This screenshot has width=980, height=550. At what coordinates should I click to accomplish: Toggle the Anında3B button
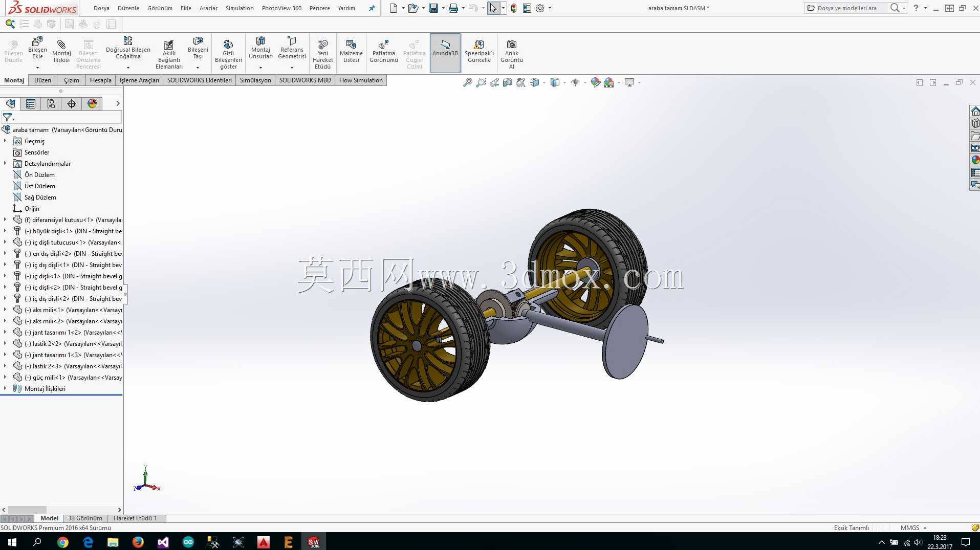tap(445, 53)
